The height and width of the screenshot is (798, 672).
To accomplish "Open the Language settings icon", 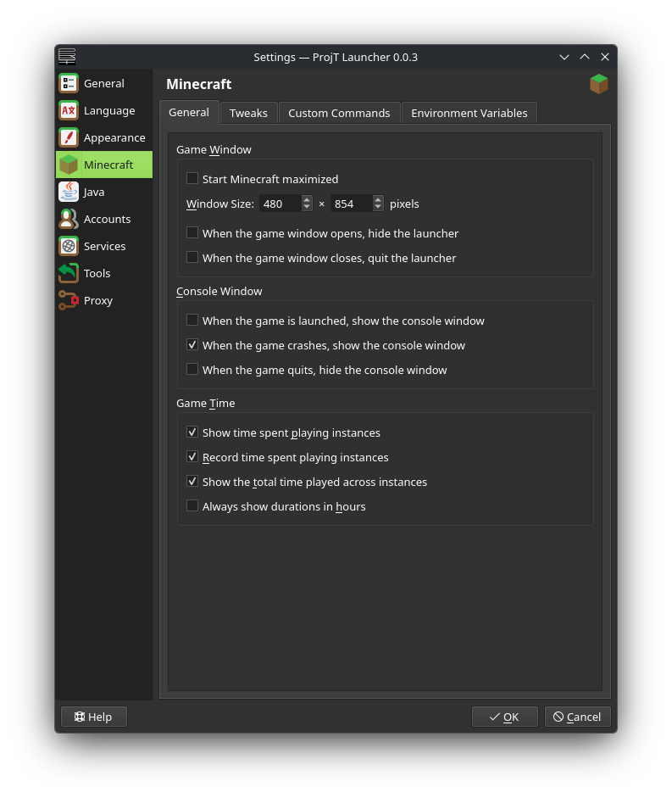I will (68, 110).
